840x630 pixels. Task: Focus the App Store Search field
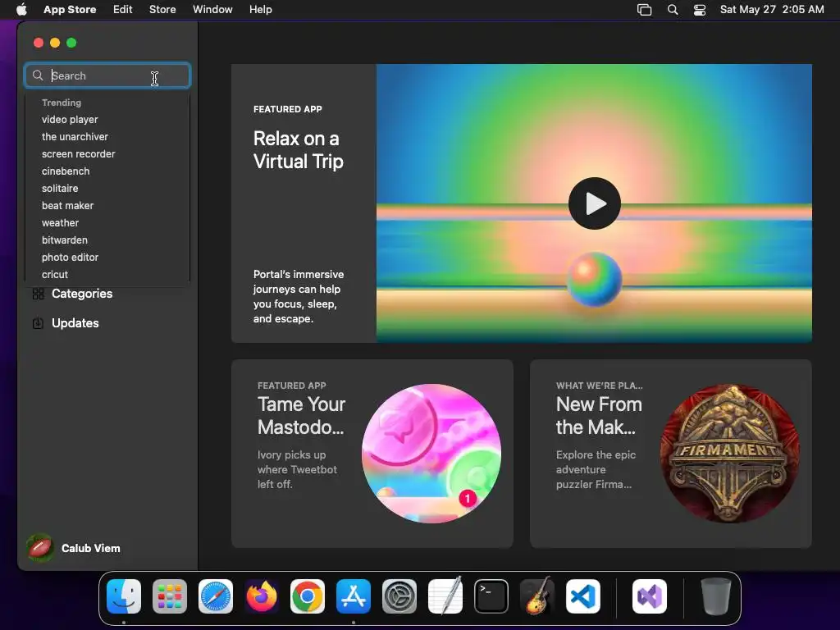pos(107,75)
